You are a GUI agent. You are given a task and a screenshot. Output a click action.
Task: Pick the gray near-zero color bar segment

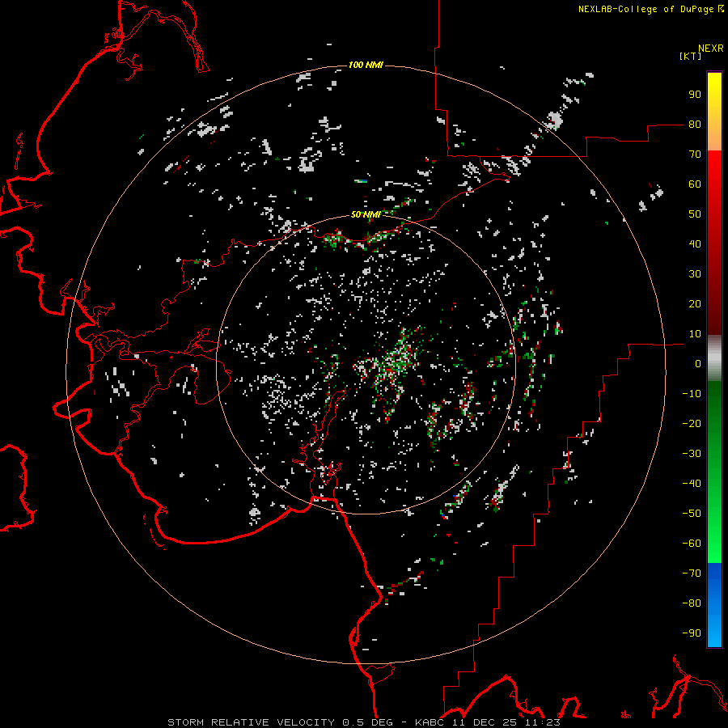tap(714, 358)
